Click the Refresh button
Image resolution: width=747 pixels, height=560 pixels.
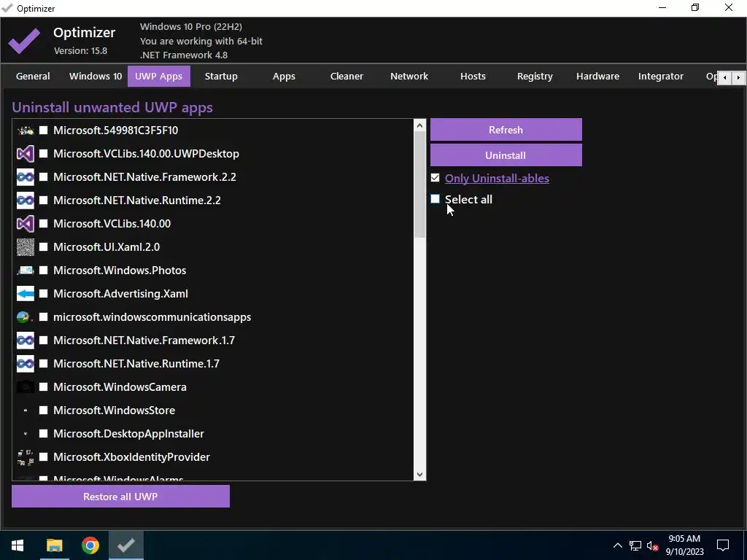[x=506, y=130]
